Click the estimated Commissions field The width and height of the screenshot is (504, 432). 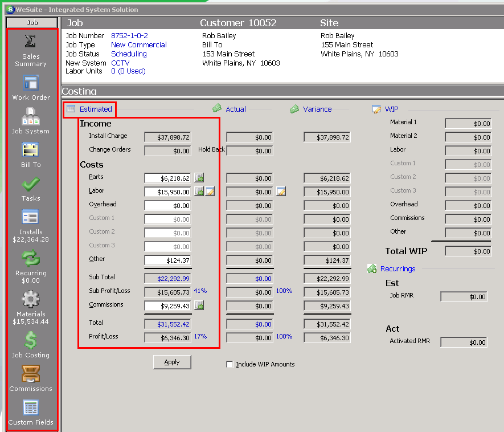[168, 306]
